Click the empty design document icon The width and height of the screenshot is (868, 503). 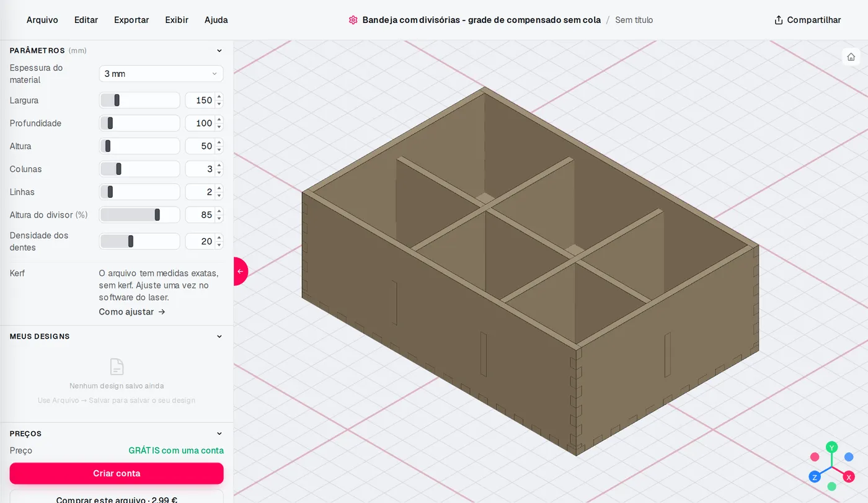[117, 367]
